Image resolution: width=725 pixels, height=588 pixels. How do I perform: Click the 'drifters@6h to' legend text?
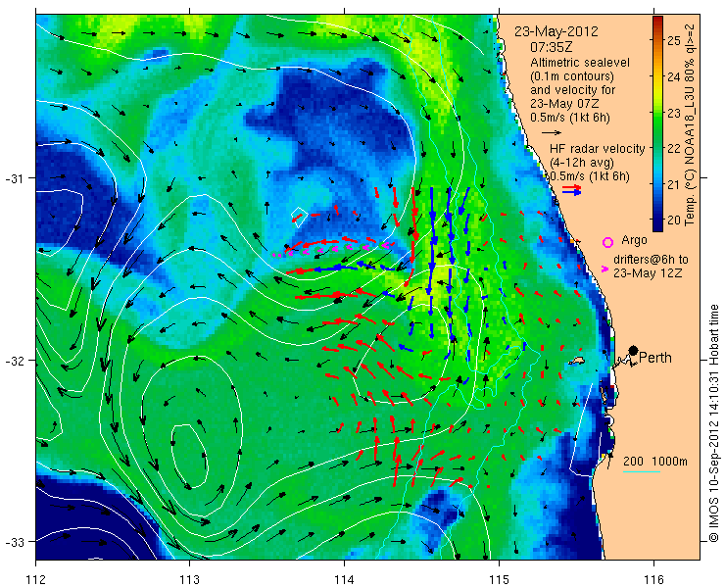tap(651, 260)
